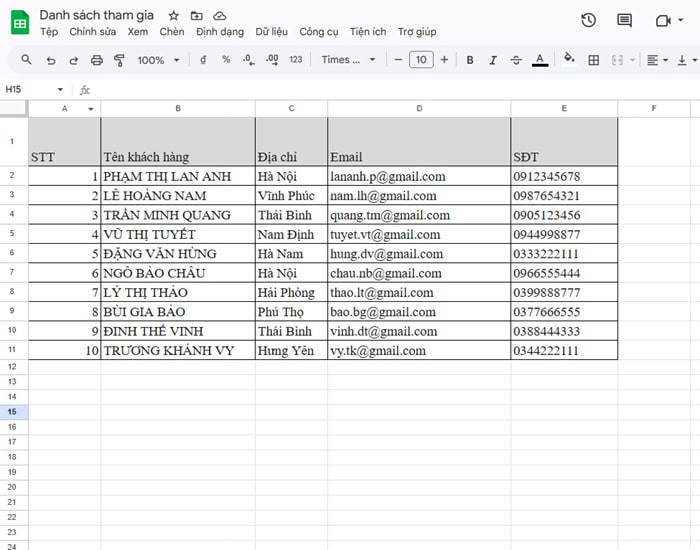700x550 pixels.
Task: Select cell vinh.dt@gmail.com
Action: point(419,331)
